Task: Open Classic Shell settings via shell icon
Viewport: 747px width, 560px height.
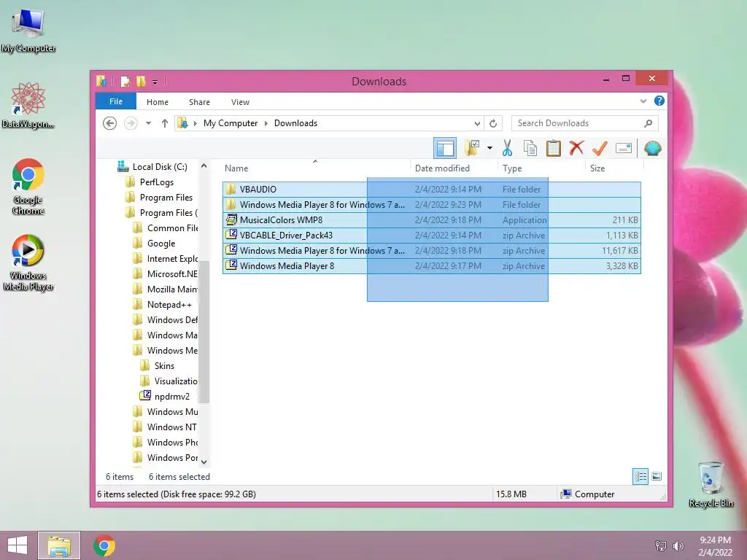Action: (653, 148)
